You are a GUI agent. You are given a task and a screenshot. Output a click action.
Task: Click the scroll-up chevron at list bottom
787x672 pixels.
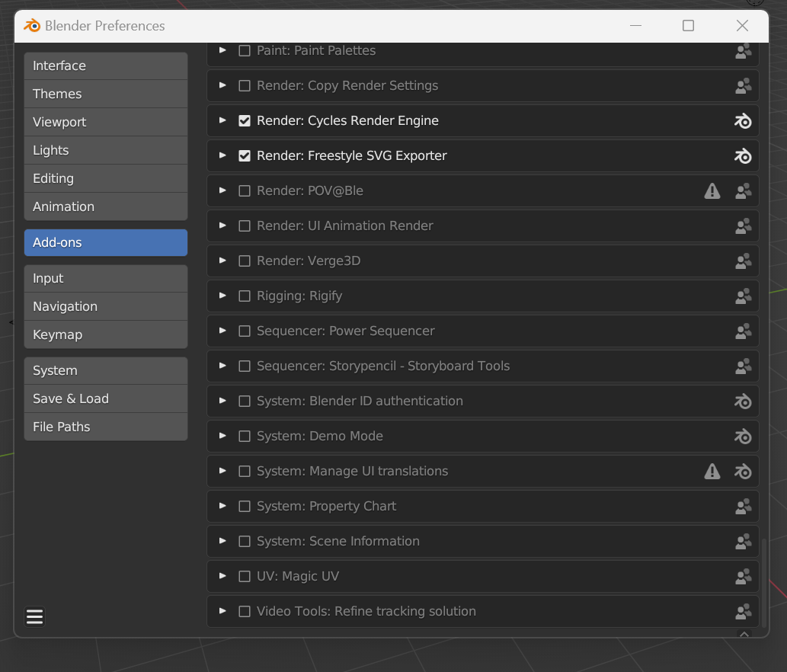coord(744,635)
